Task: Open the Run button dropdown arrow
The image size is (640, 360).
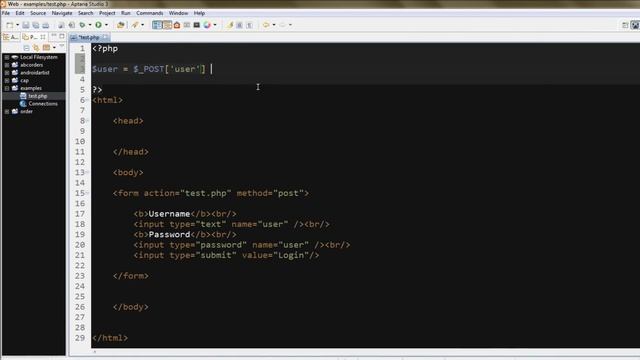Action: [107, 25]
